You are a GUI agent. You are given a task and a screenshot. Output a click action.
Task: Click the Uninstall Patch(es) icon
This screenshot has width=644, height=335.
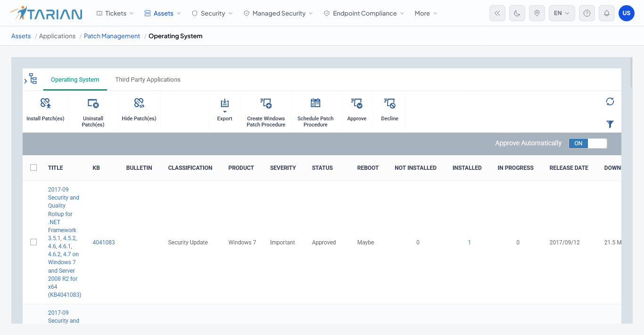coord(93,103)
